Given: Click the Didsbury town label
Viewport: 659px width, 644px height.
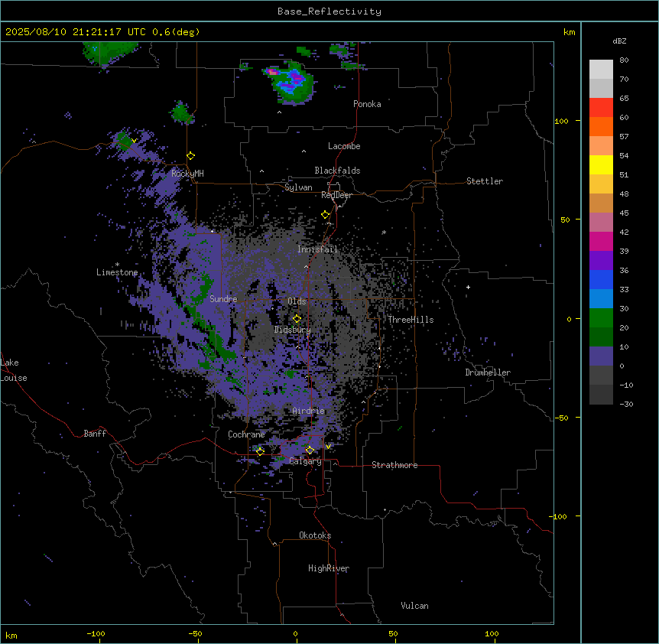Looking at the screenshot, I should 293,330.
